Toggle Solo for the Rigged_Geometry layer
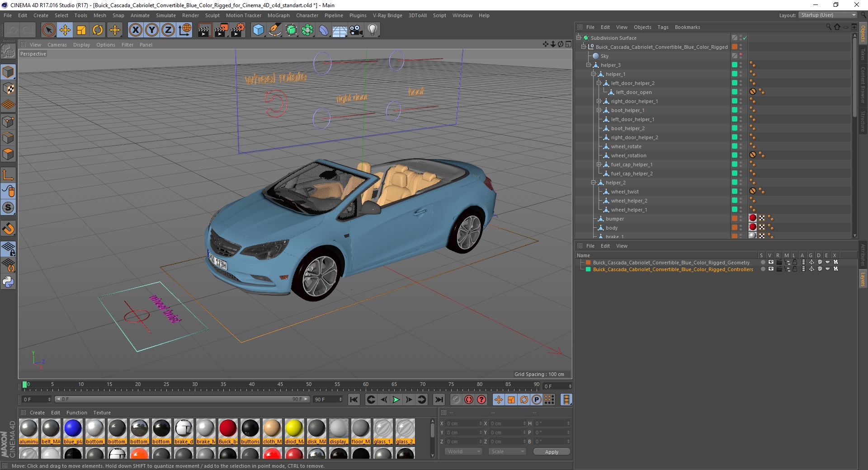 (763, 262)
